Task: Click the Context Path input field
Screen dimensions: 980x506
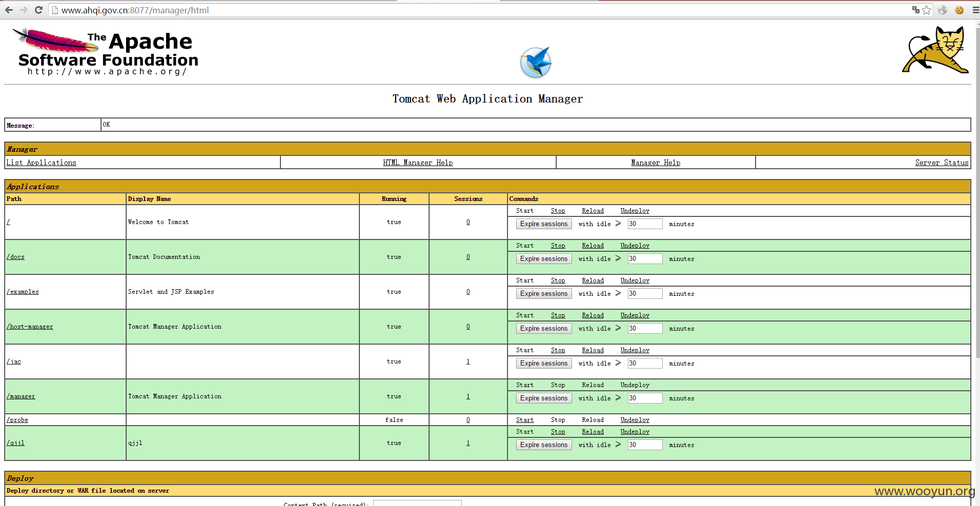Action: 417,503
